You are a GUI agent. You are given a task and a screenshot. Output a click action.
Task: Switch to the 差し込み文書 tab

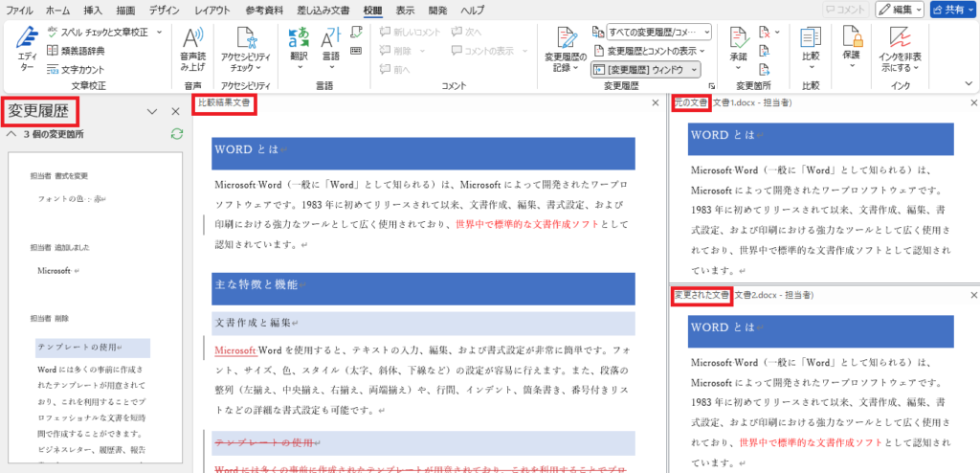click(x=323, y=11)
